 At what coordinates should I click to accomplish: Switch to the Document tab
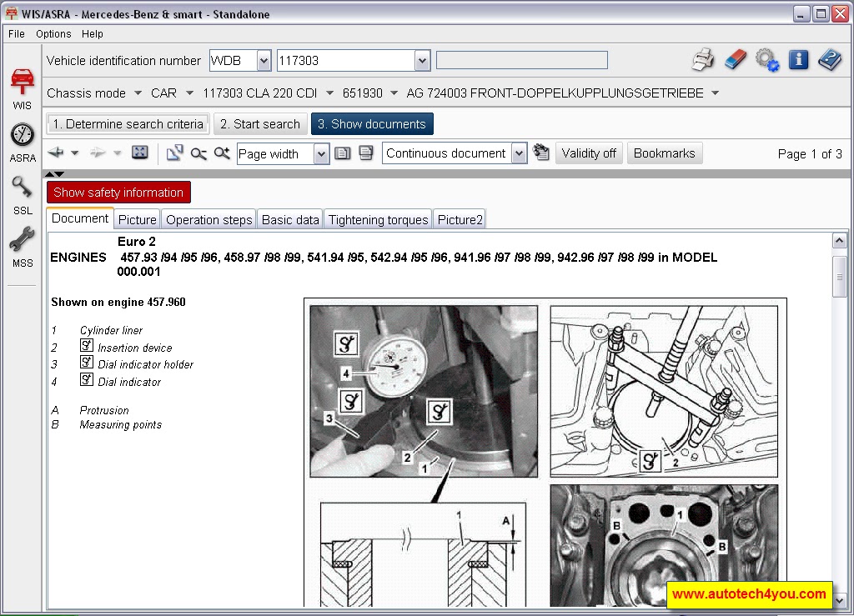point(80,218)
